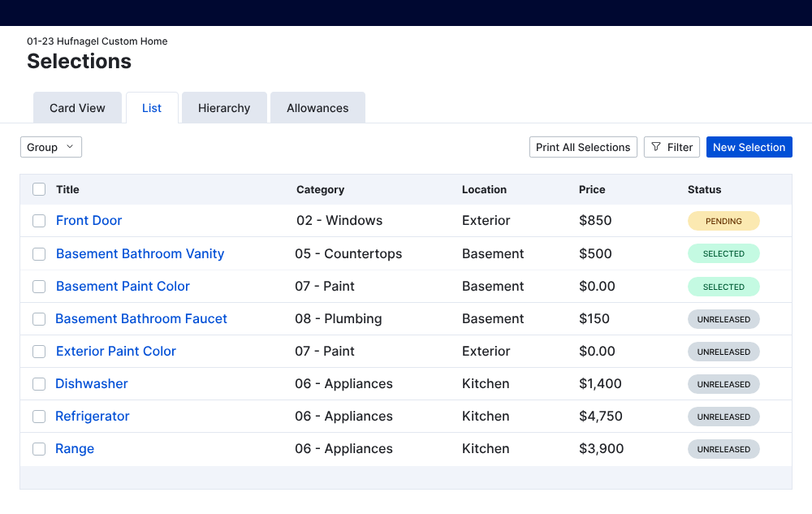Click UNRELEASED badge for Basement Bathroom Faucet
The image size is (812, 514).
(x=723, y=319)
